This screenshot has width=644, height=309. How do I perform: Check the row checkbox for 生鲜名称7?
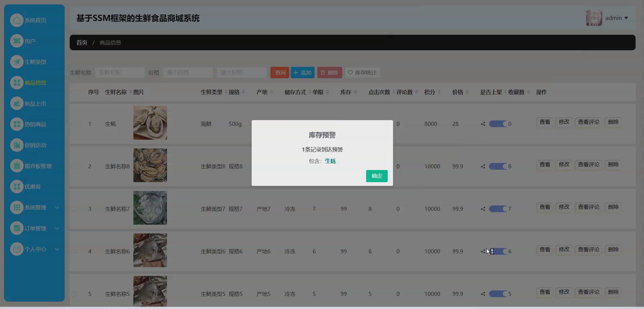pos(74,209)
